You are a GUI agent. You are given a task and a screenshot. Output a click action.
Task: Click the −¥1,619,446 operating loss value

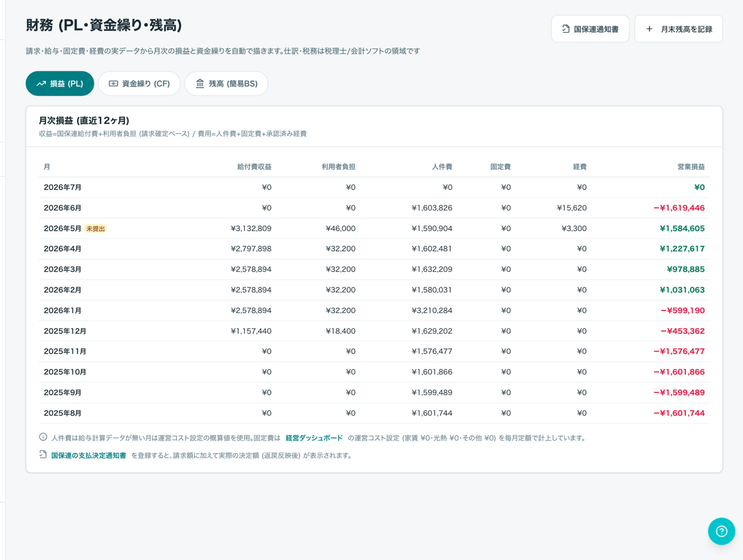(679, 208)
